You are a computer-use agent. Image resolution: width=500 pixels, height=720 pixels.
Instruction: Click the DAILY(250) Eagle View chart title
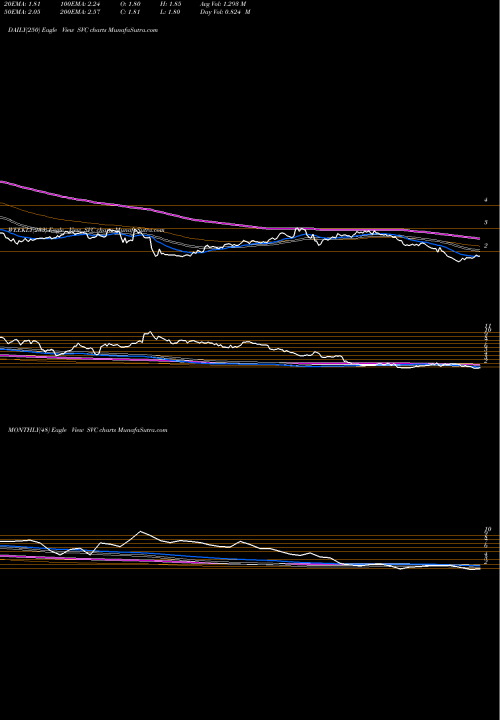(x=83, y=30)
